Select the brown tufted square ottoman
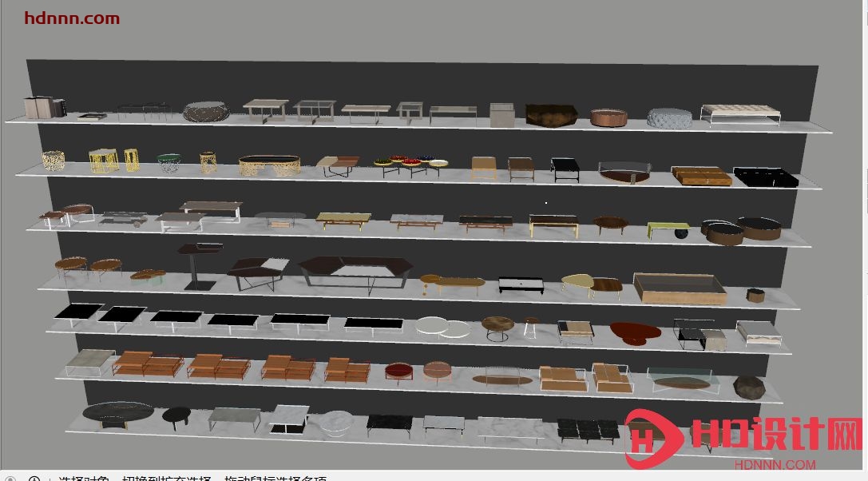The image size is (868, 481). 701,176
